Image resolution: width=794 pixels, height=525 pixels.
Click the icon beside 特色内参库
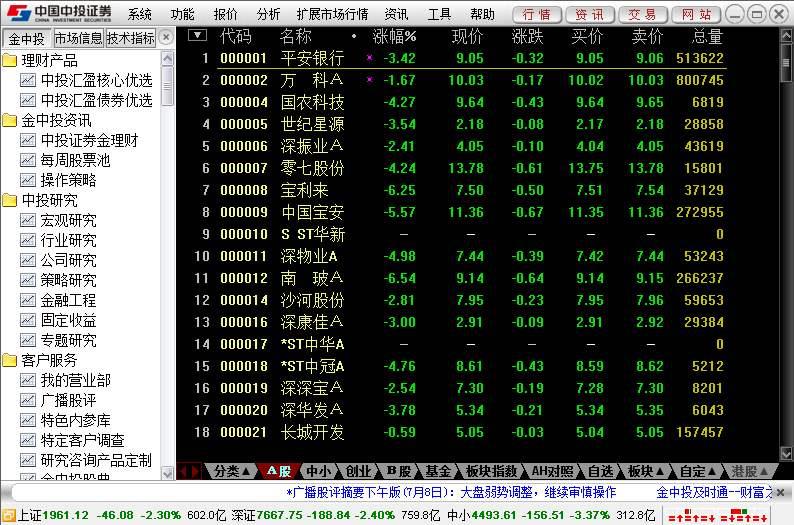[x=28, y=420]
